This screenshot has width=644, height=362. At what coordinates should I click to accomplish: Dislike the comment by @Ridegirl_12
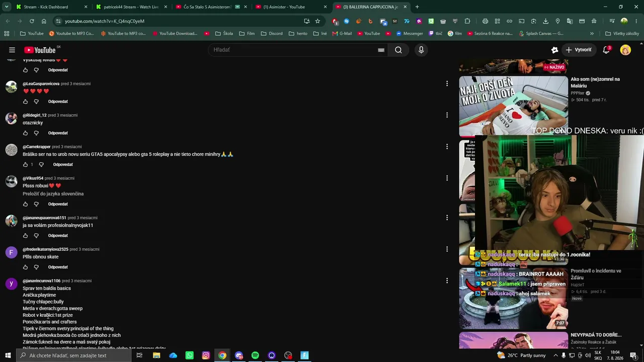tap(36, 133)
